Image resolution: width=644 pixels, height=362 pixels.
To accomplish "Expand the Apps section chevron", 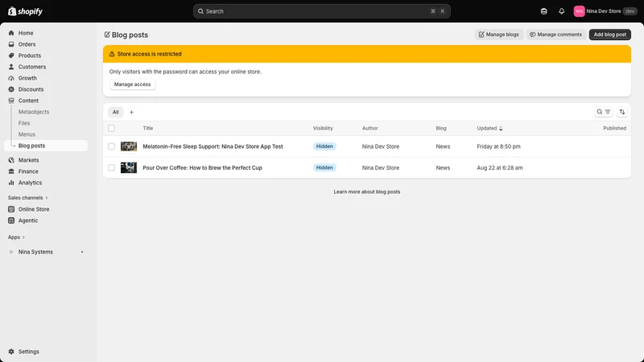I will coord(23,237).
